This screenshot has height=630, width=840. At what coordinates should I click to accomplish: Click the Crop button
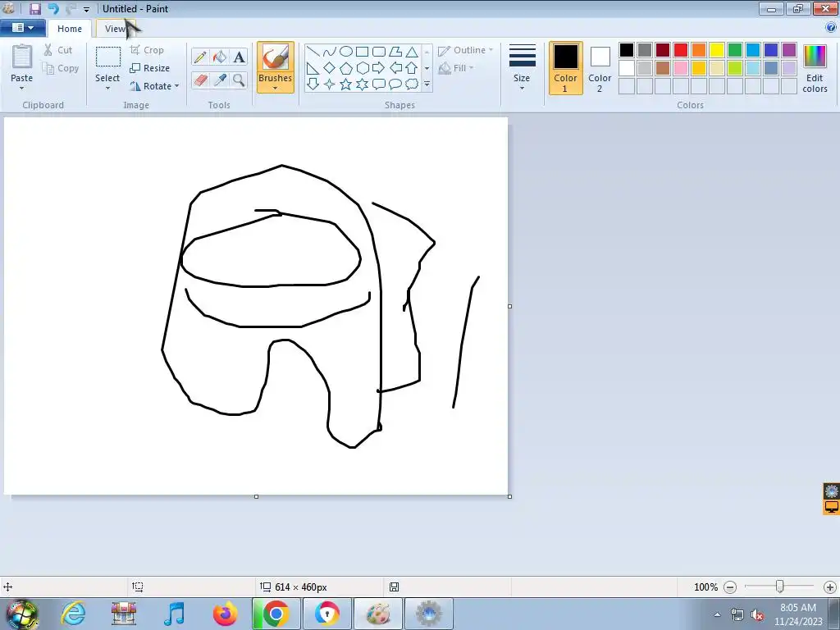(x=147, y=50)
